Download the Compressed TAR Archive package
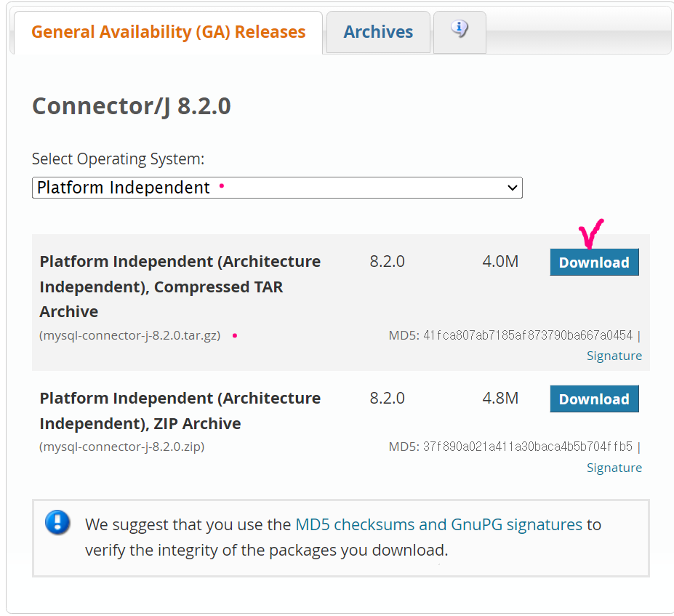674x616 pixels. 595,263
